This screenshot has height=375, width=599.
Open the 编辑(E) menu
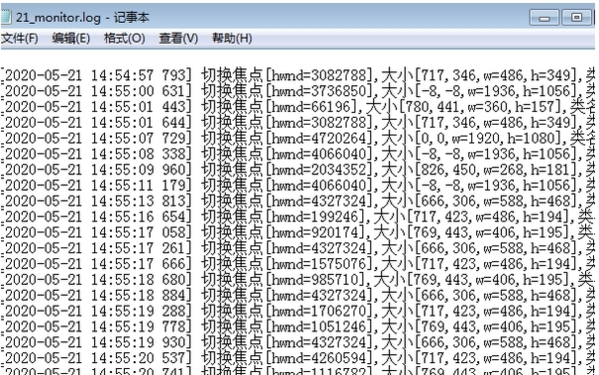[x=71, y=39]
